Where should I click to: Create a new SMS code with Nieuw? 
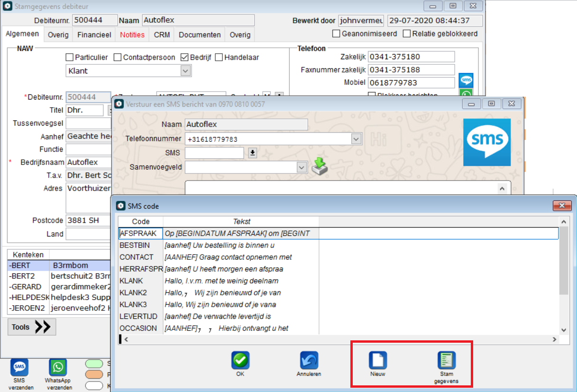[x=378, y=360]
